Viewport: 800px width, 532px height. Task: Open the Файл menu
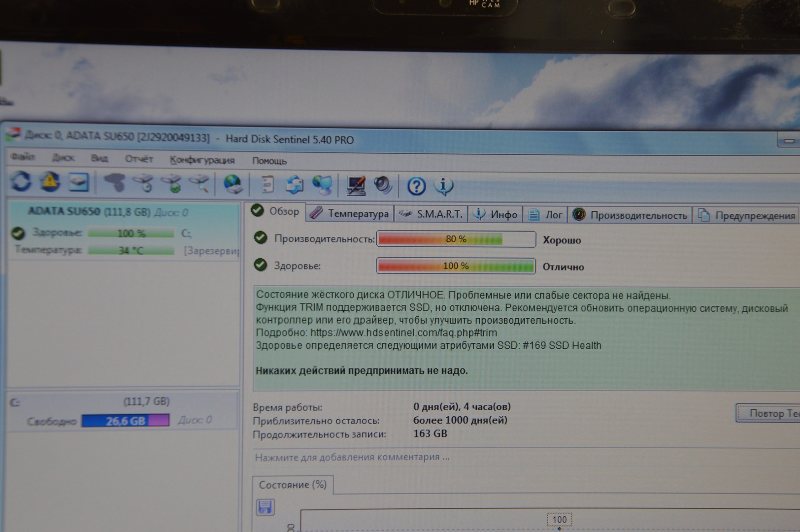pos(23,157)
